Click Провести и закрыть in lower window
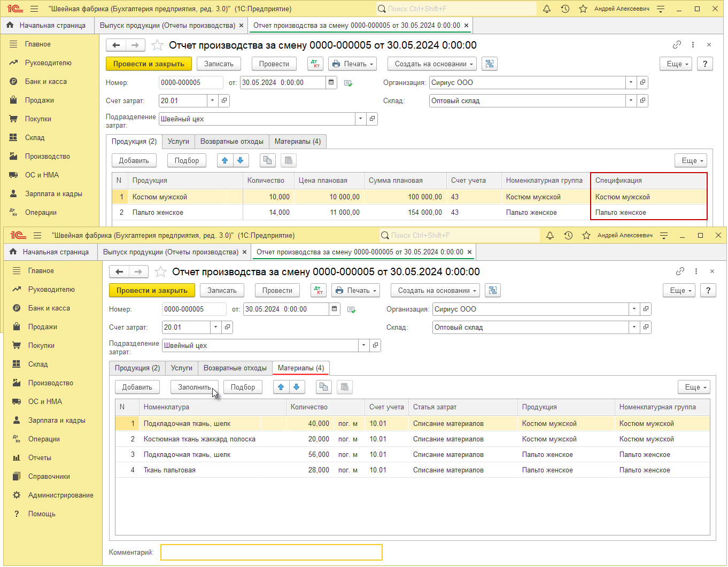Screen dimensions: 728x567 [x=152, y=290]
